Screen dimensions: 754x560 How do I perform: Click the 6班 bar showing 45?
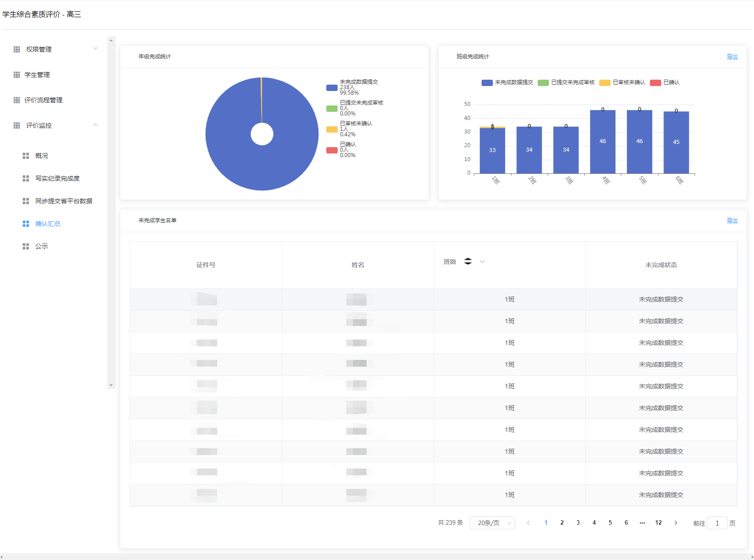pyautogui.click(x=676, y=142)
